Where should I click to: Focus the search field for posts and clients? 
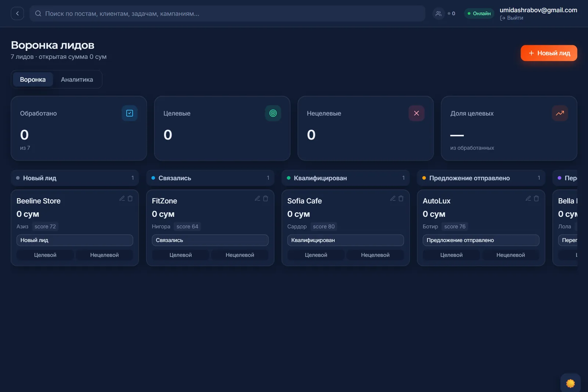[227, 14]
